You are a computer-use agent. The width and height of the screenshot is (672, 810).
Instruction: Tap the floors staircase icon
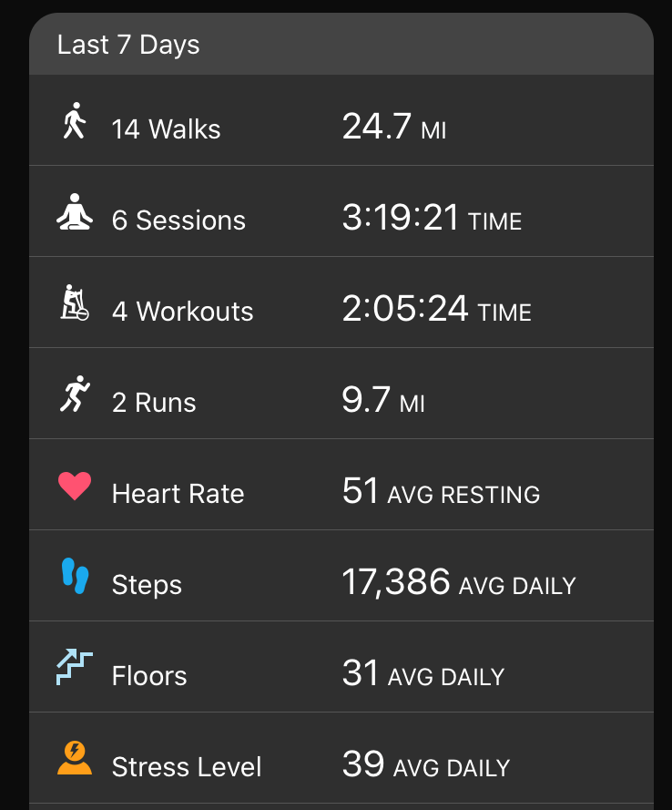(x=75, y=667)
